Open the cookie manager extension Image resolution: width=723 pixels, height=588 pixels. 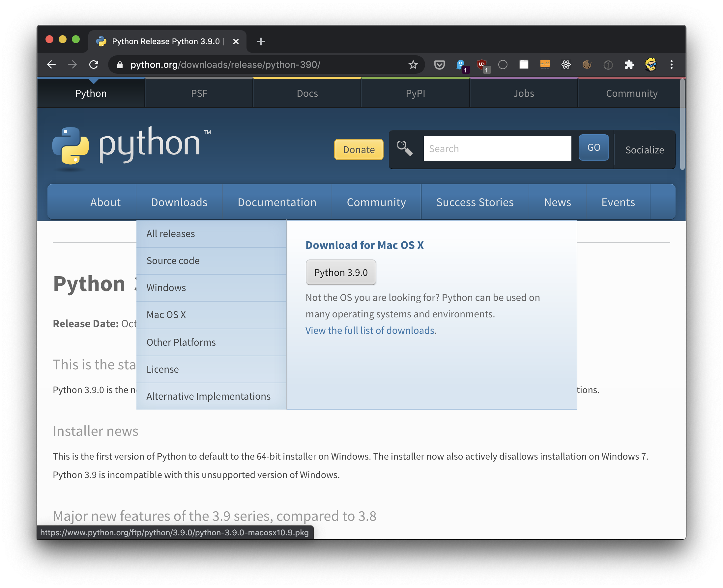tap(587, 65)
